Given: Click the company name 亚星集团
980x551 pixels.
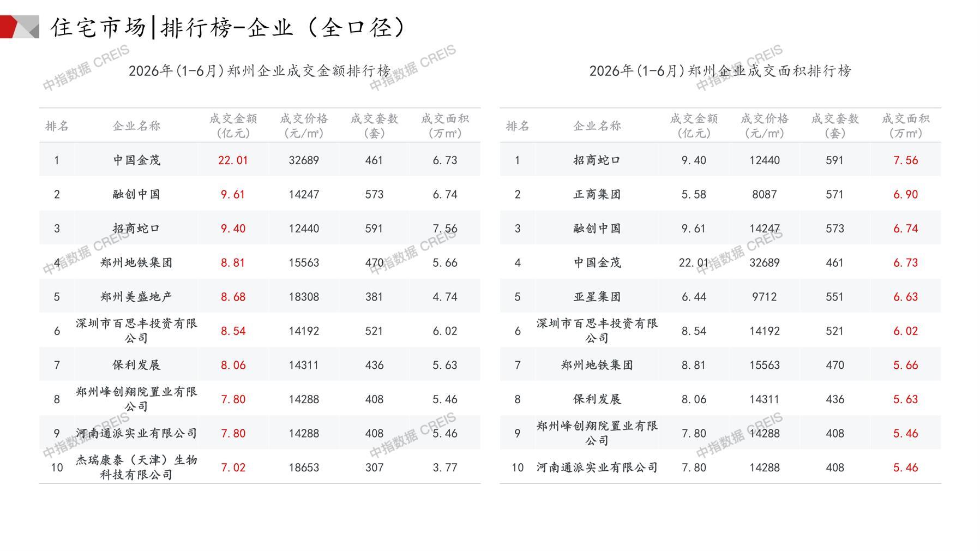Looking at the screenshot, I should pos(597,297).
